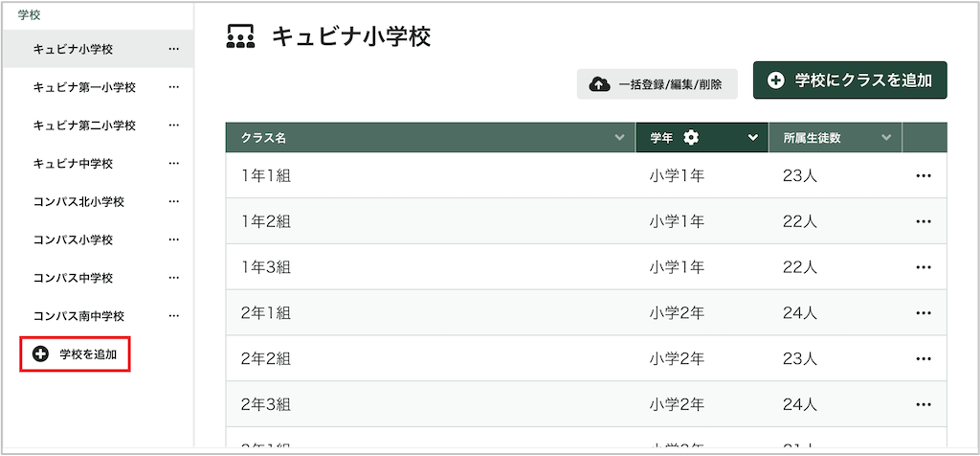This screenshot has height=456, width=980.
Task: Open 所属生徒数 column sort chevron
Action: pyautogui.click(x=886, y=138)
